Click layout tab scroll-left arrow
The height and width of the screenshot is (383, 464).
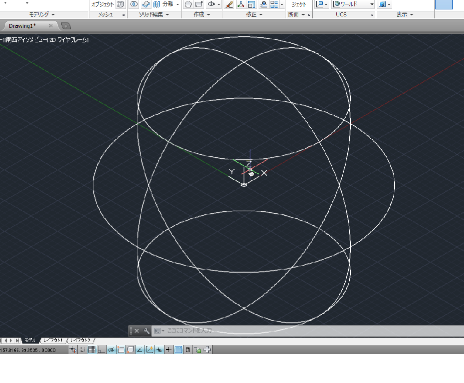pyautogui.click(x=6, y=340)
